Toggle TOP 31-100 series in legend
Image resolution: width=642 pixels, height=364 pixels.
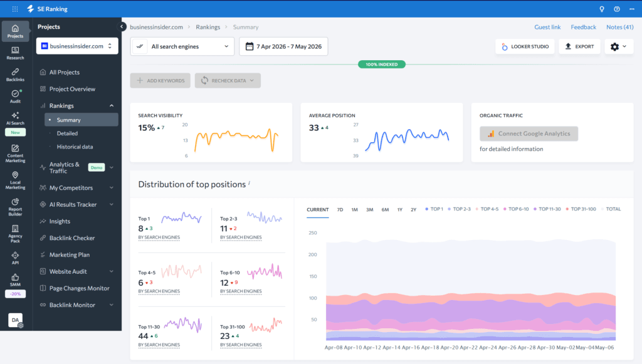pos(581,209)
